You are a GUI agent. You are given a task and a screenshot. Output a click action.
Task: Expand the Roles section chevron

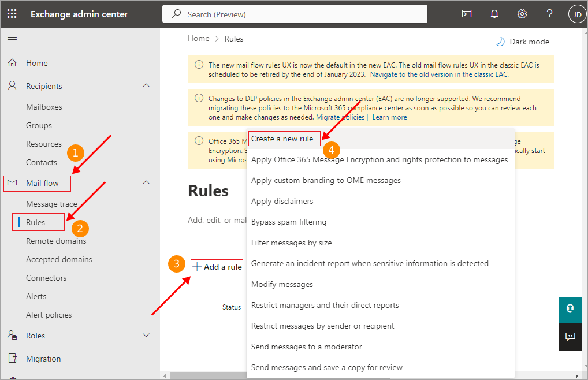tap(146, 336)
